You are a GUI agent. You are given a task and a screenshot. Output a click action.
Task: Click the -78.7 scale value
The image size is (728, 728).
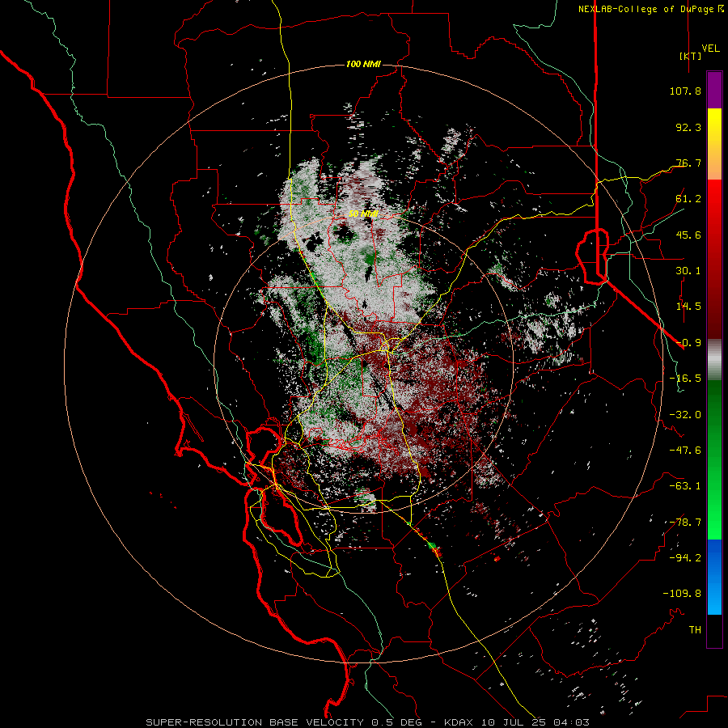click(685, 523)
